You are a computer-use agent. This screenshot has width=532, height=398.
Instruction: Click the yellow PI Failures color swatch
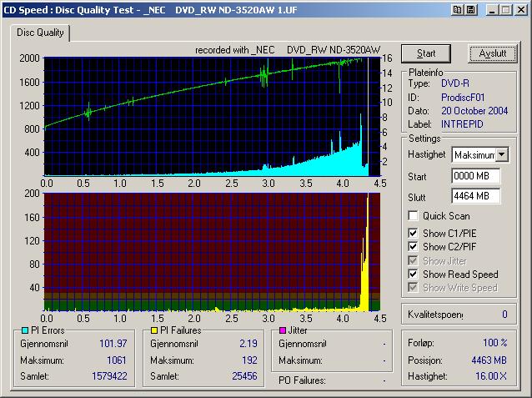(154, 330)
